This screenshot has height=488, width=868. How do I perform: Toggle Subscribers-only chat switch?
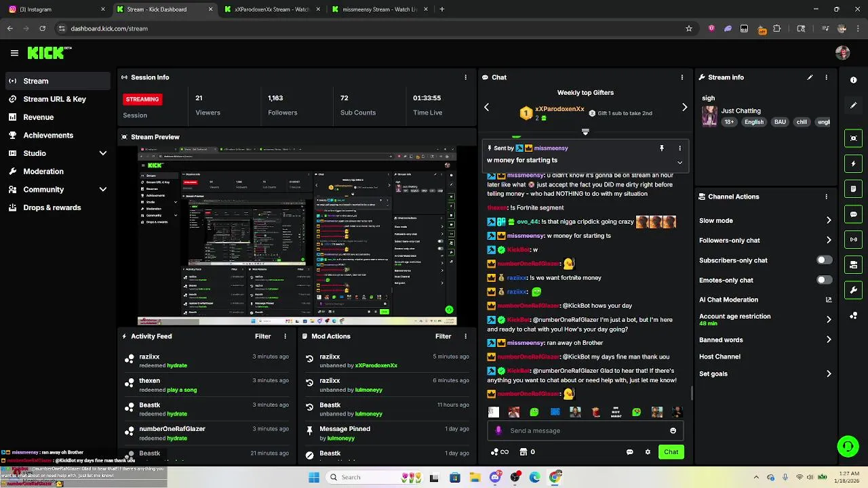click(x=824, y=260)
